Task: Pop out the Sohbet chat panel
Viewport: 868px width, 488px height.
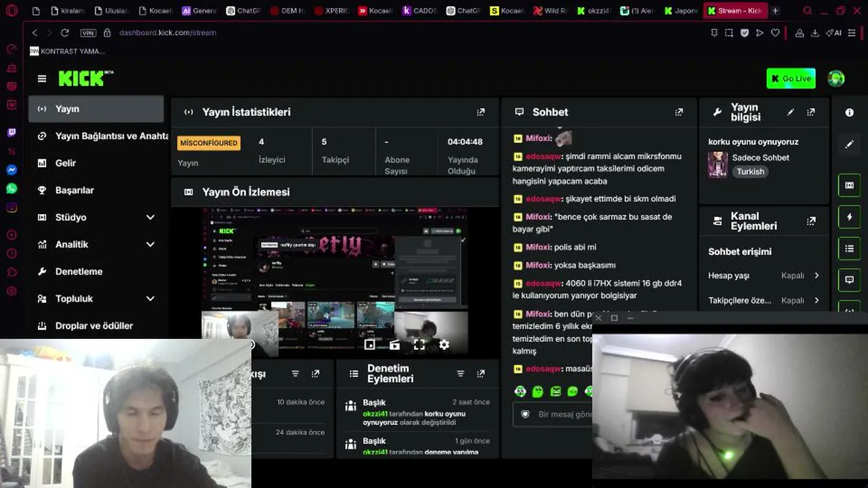Action: 679,112
